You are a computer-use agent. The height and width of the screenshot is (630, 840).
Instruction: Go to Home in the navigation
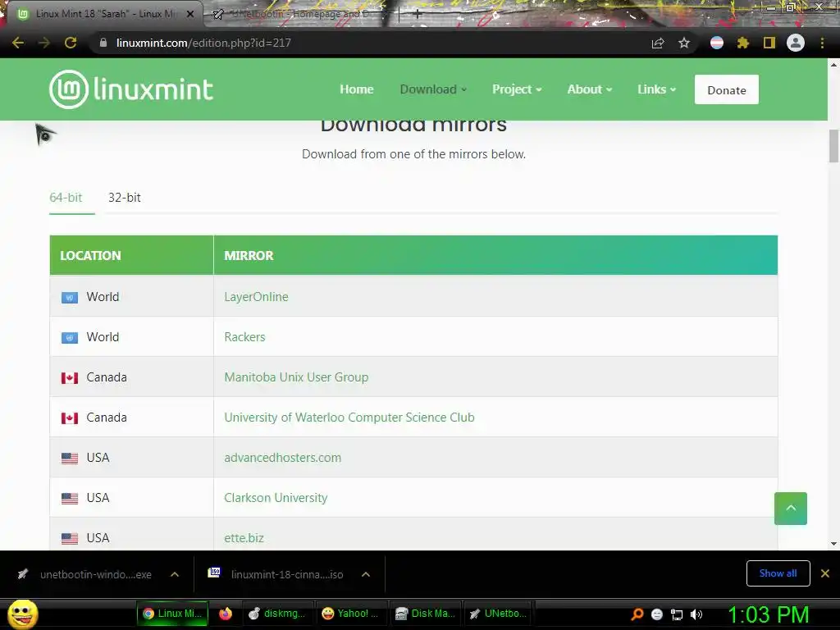click(356, 89)
